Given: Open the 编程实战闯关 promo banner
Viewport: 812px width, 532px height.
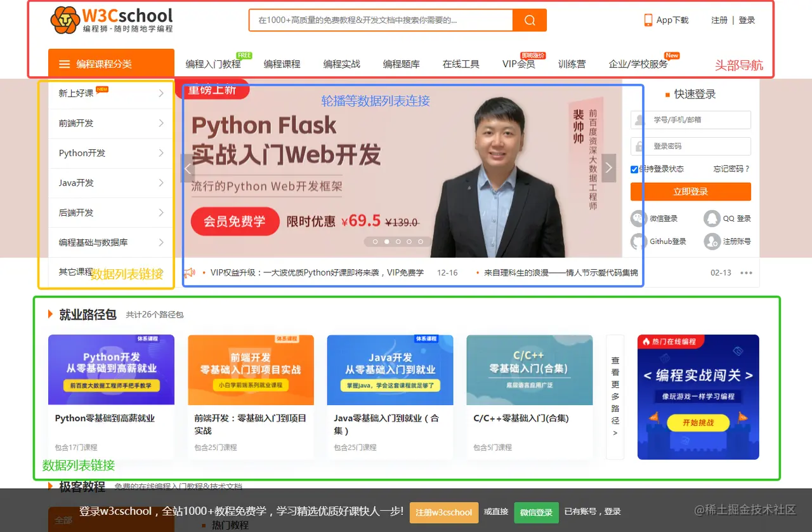Looking at the screenshot, I should [698, 397].
